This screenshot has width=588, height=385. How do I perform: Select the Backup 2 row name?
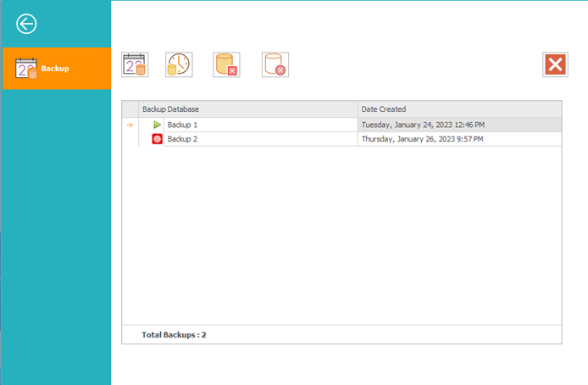(261, 139)
